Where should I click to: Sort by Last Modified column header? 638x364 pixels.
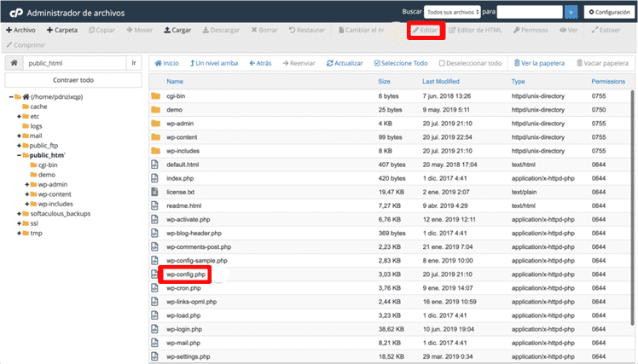click(x=441, y=81)
